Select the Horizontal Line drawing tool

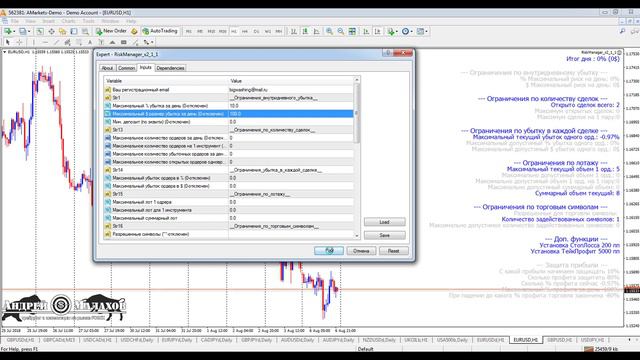pos(45,42)
